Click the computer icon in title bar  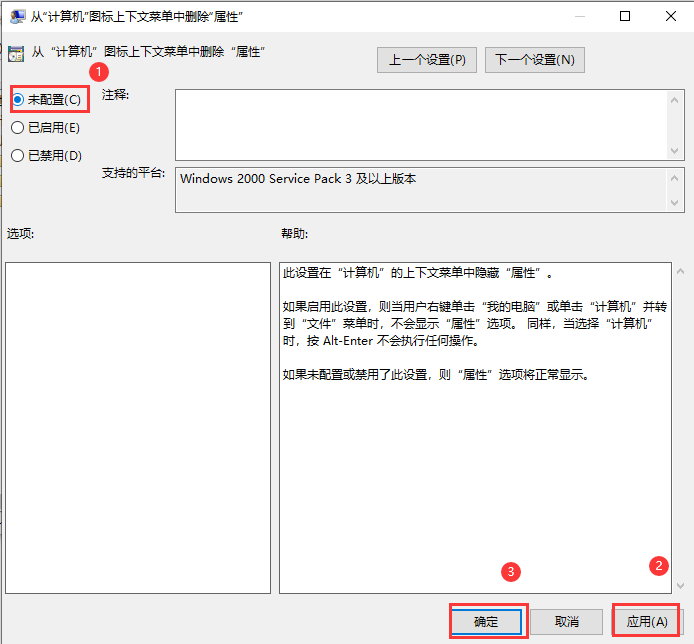click(17, 17)
